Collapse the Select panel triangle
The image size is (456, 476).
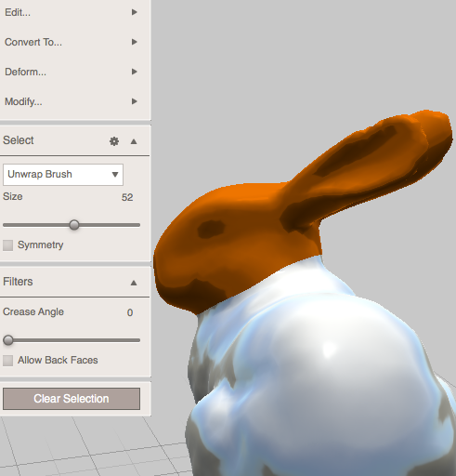point(134,141)
